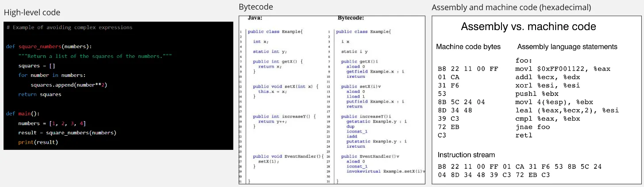Click the docstring "Return a list of the squares"

(95, 56)
